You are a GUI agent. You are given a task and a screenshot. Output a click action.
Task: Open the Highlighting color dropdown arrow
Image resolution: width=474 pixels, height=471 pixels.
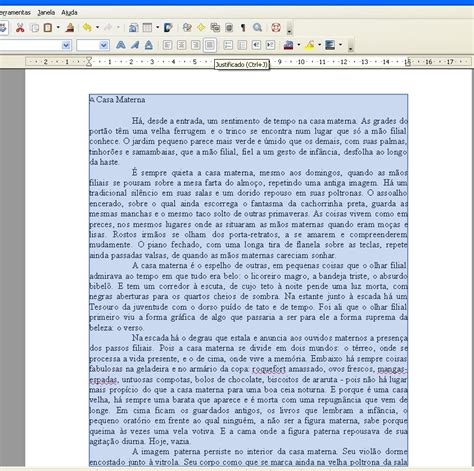pyautogui.click(x=319, y=45)
